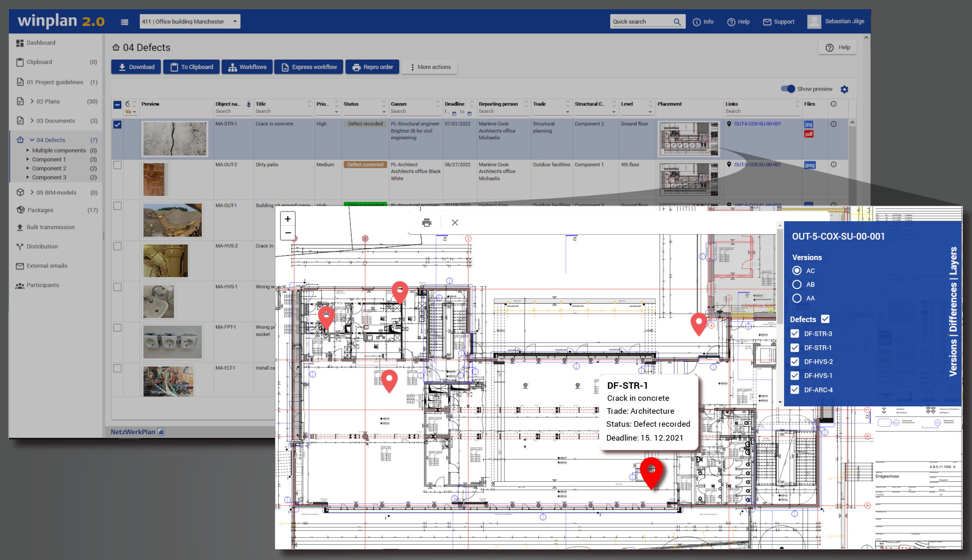
Task: Select version AB radio button
Action: (x=797, y=284)
